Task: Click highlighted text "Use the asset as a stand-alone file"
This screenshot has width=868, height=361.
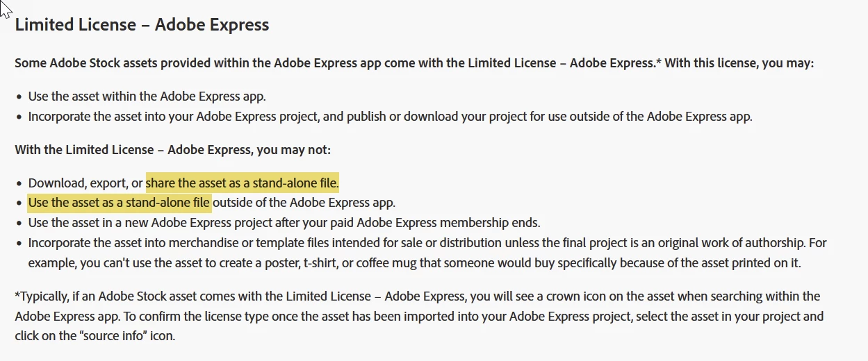Action: coord(119,203)
